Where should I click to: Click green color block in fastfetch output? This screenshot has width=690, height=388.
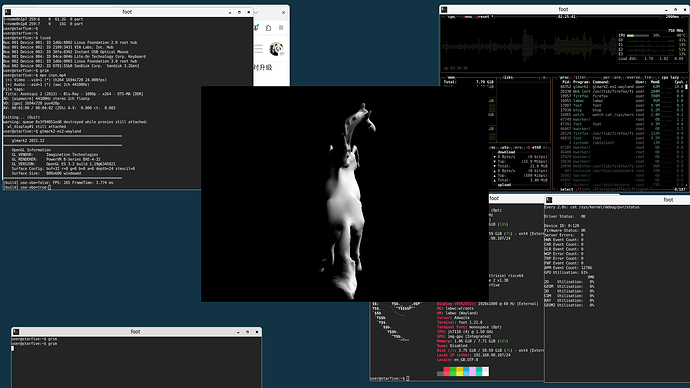pos(453,372)
